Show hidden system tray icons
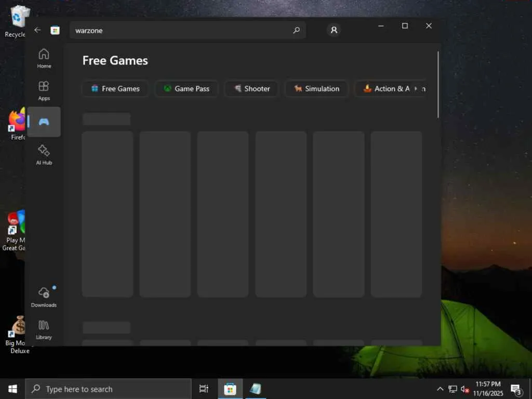The image size is (532, 399). 440,389
